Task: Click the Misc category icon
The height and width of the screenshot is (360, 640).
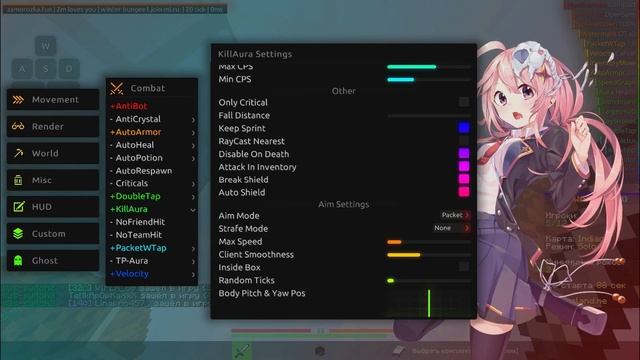Action: pos(18,180)
